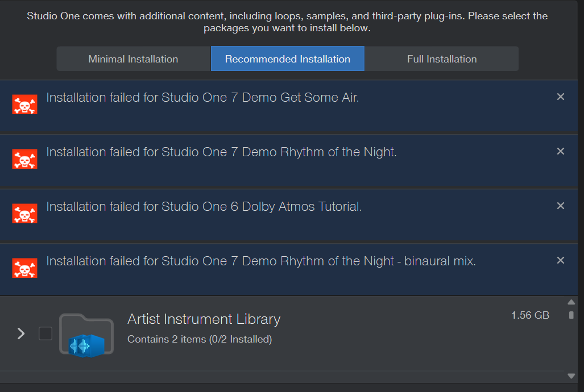Dismiss the Dolby Atmos Tutorial failure message

click(x=561, y=206)
